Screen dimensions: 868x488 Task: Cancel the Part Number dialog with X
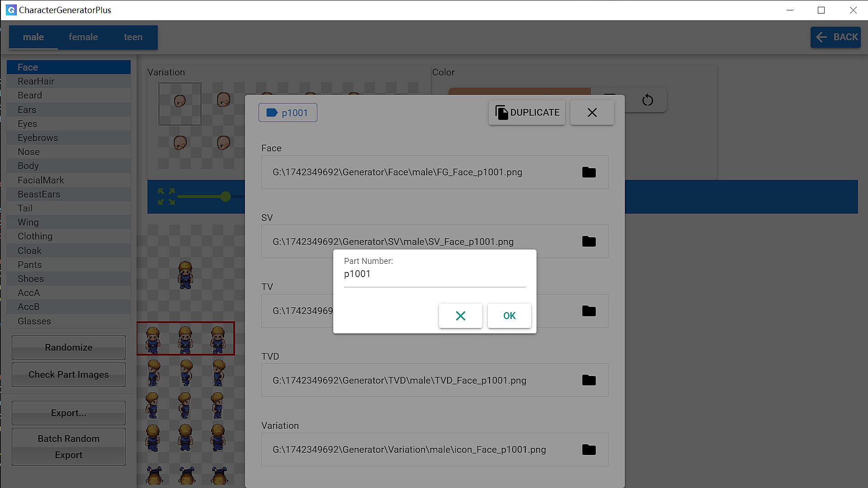tap(460, 316)
